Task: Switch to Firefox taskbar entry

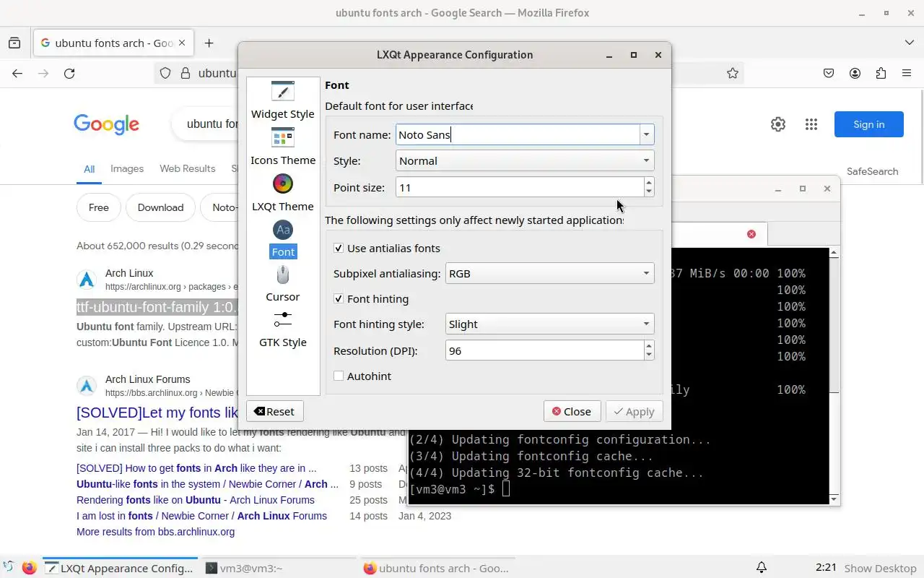Action: [x=437, y=568]
